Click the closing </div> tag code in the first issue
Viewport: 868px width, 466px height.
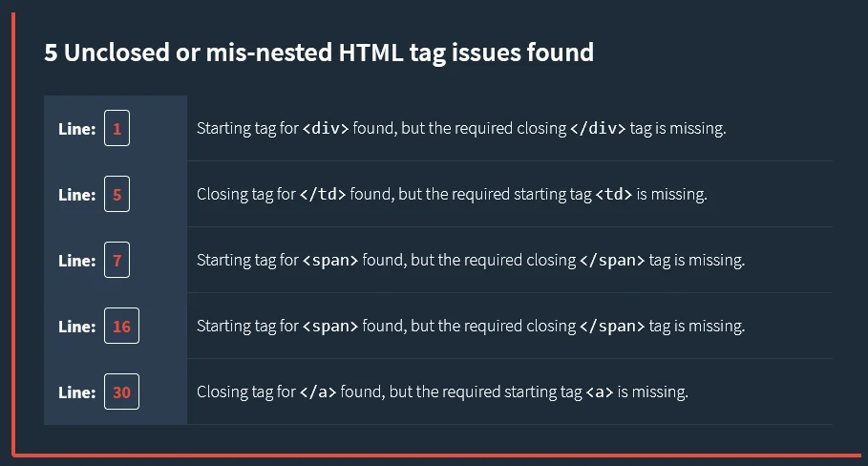pyautogui.click(x=598, y=129)
